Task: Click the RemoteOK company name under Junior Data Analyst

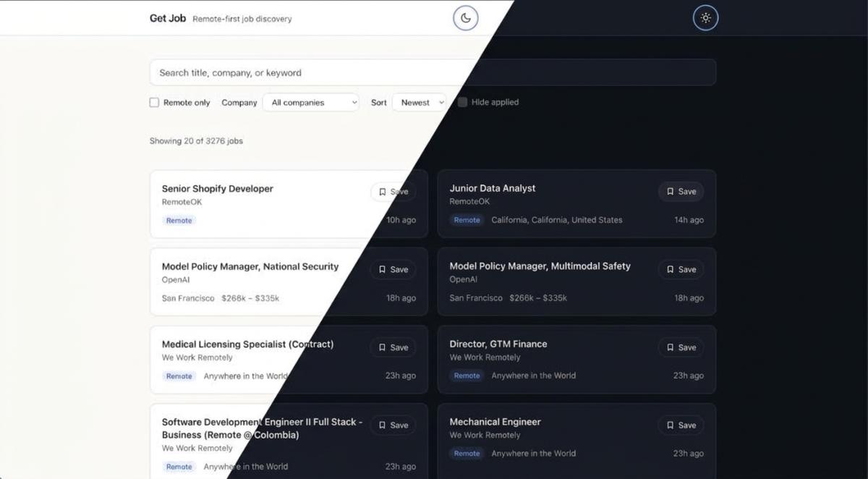Action: coord(469,202)
